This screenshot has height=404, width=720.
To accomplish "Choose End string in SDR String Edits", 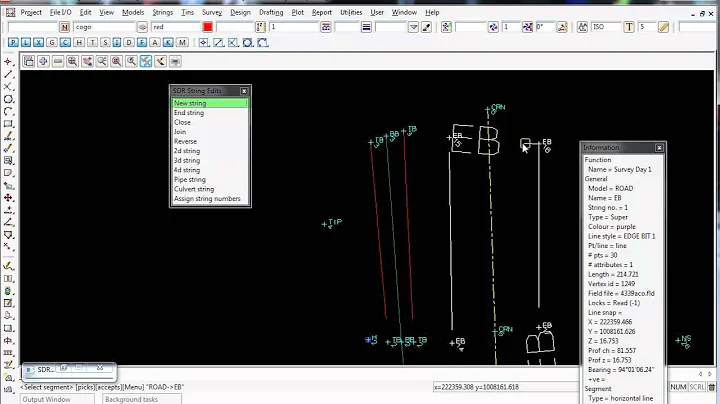I will 210,112.
